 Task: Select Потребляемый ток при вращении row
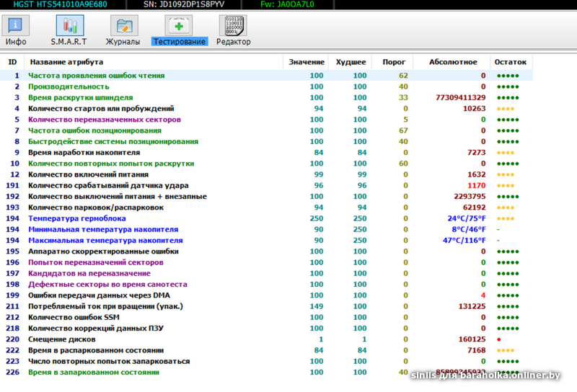(266, 306)
